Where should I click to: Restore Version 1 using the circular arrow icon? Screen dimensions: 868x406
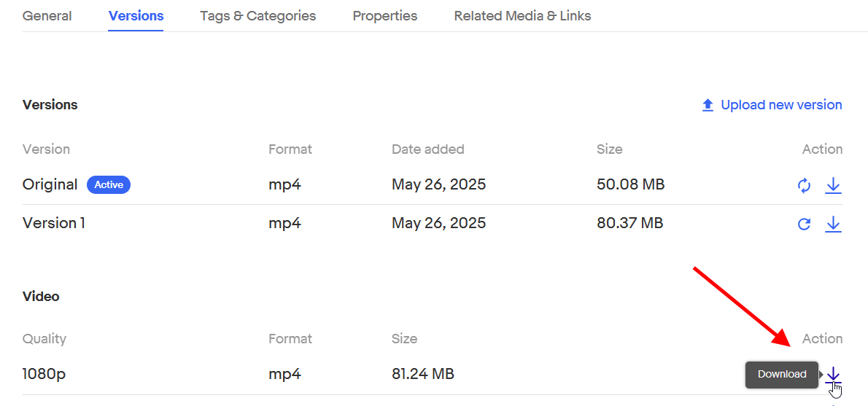pyautogui.click(x=804, y=224)
